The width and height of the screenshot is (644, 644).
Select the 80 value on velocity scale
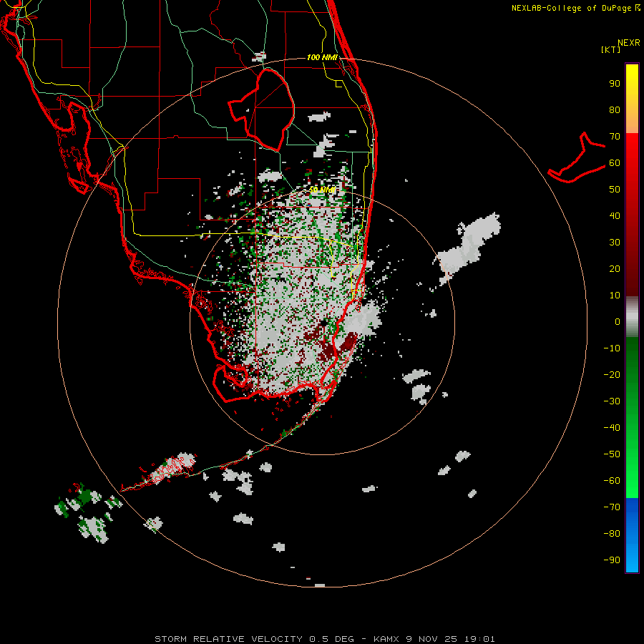tap(615, 109)
